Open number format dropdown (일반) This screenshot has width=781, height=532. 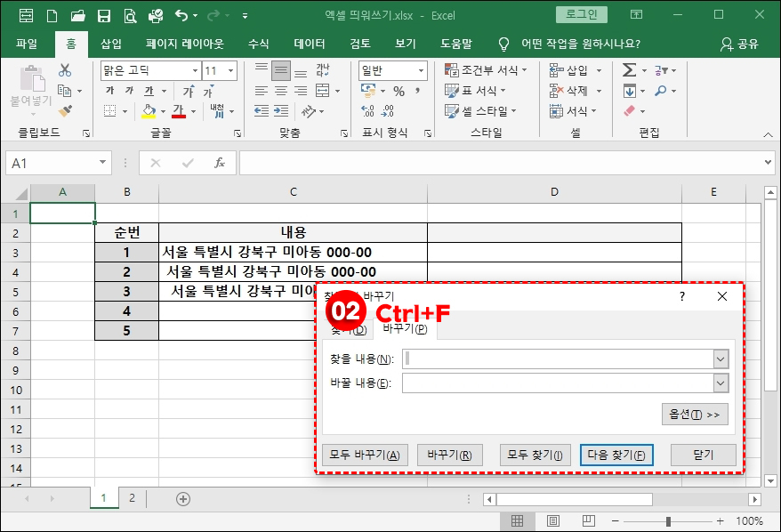coord(421,71)
